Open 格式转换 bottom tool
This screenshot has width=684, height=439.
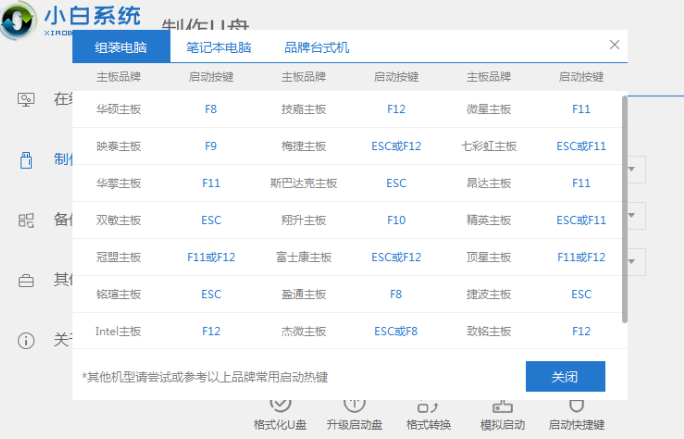click(429, 413)
